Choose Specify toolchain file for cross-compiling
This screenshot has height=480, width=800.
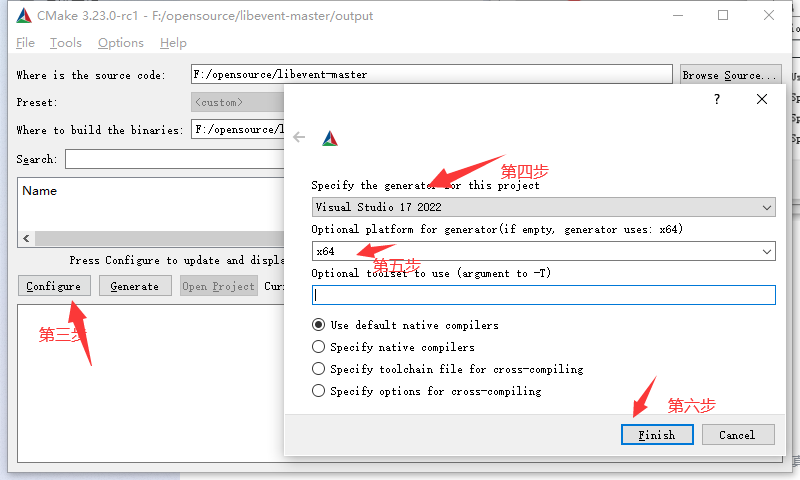[447, 369]
